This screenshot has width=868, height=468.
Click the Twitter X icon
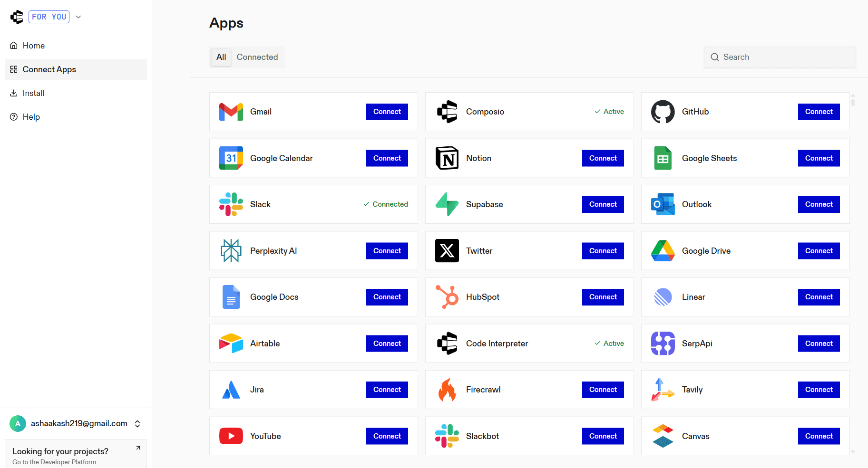(447, 251)
